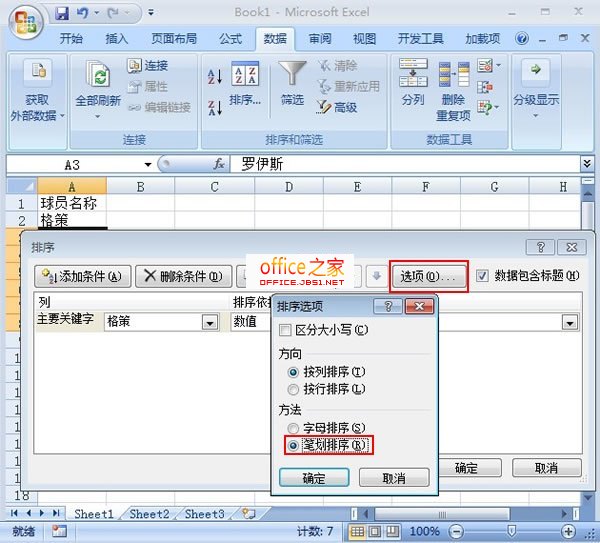This screenshot has width=600, height=543.
Task: Adjust the zoom slider handle
Action: tap(512, 531)
